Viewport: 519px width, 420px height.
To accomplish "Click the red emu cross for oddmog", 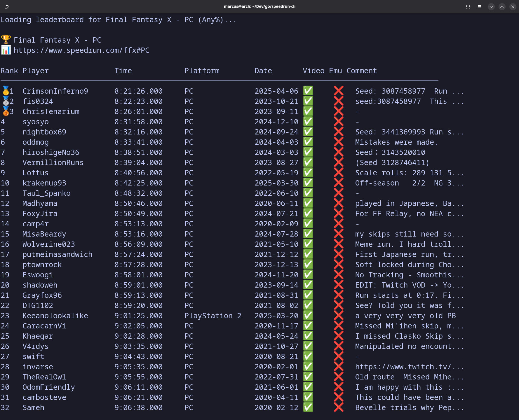I will [339, 142].
